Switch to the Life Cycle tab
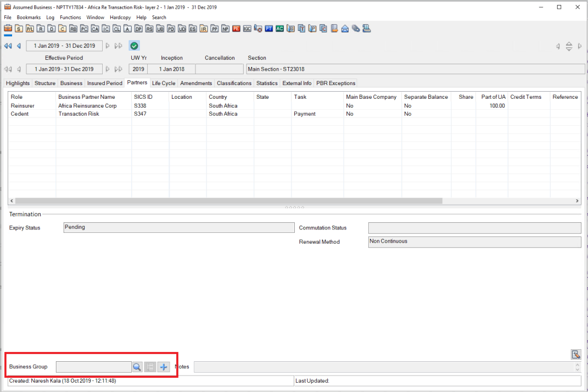The height and width of the screenshot is (392, 588). pyautogui.click(x=164, y=83)
